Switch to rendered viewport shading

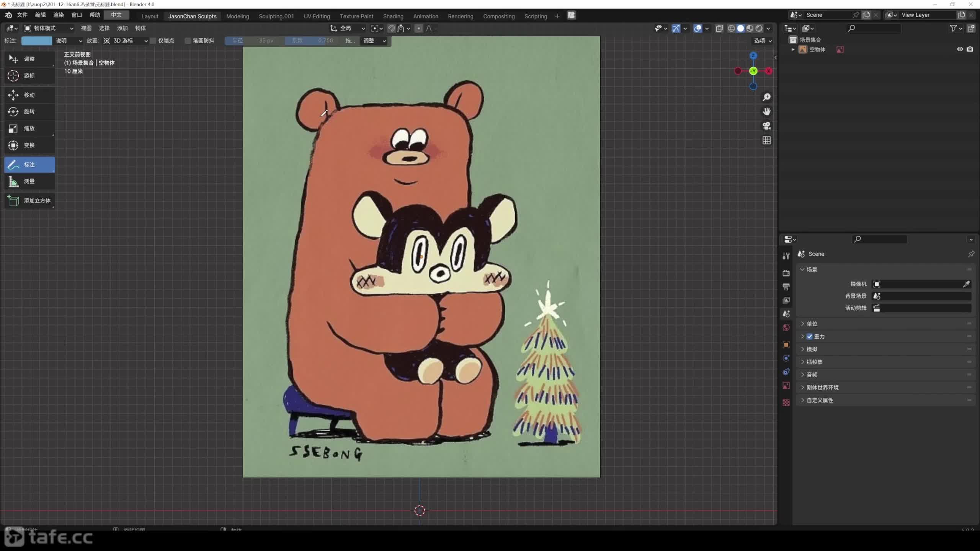pyautogui.click(x=759, y=28)
